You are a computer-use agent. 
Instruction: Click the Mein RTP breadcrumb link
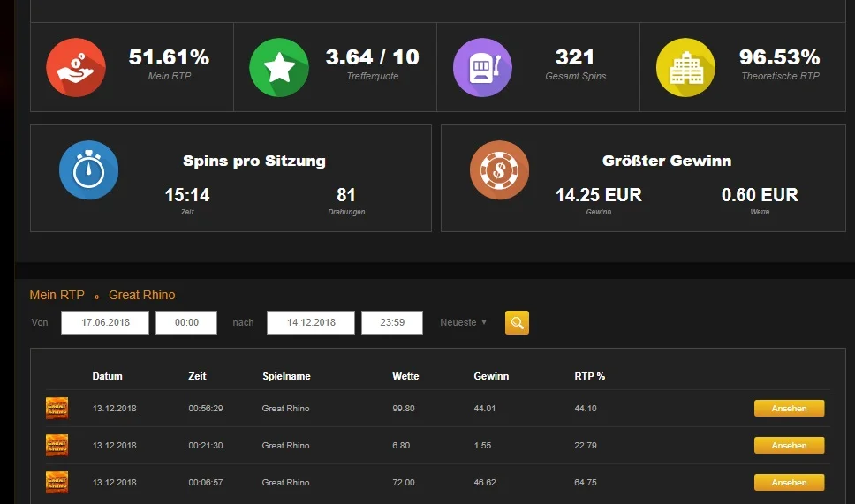point(57,295)
